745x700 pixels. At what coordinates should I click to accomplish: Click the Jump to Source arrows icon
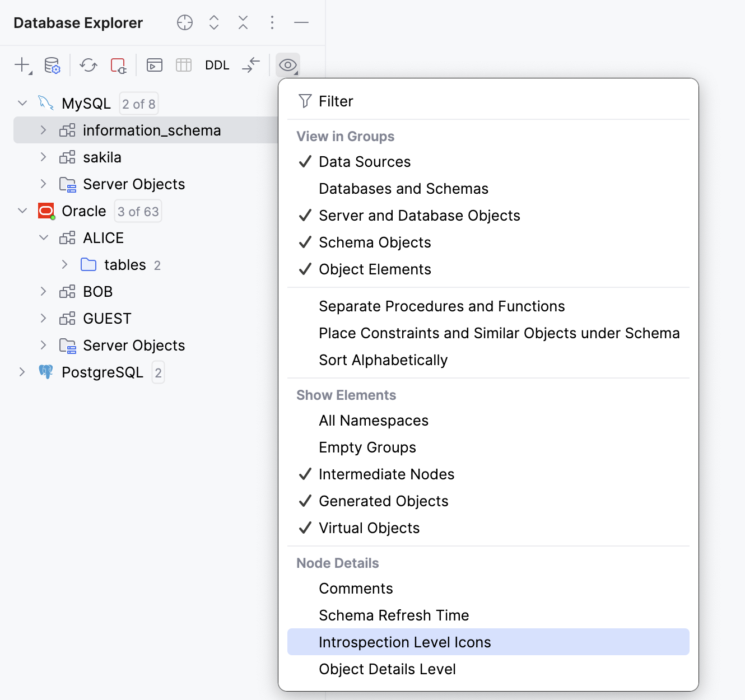252,65
